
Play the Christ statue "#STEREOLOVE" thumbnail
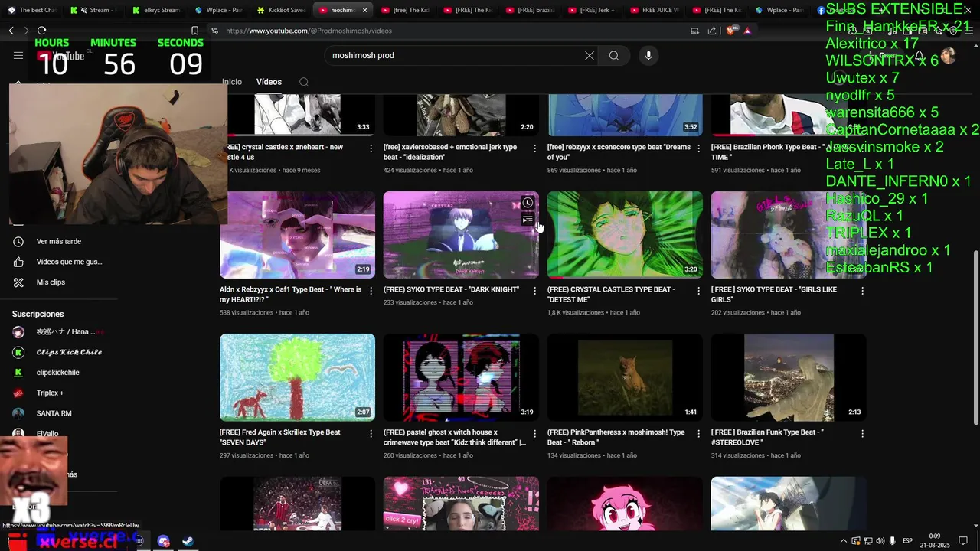[789, 377]
